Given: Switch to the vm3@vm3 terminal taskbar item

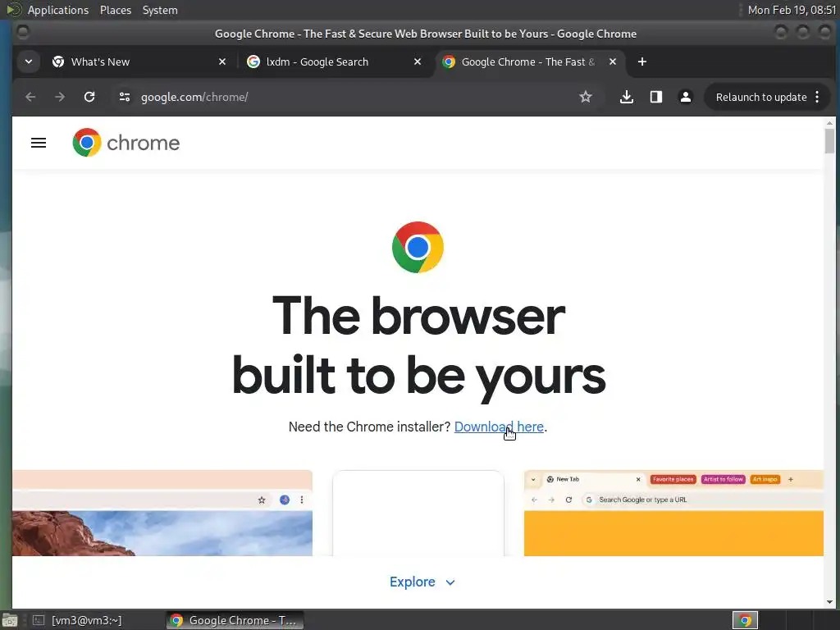Looking at the screenshot, I should click(x=78, y=620).
